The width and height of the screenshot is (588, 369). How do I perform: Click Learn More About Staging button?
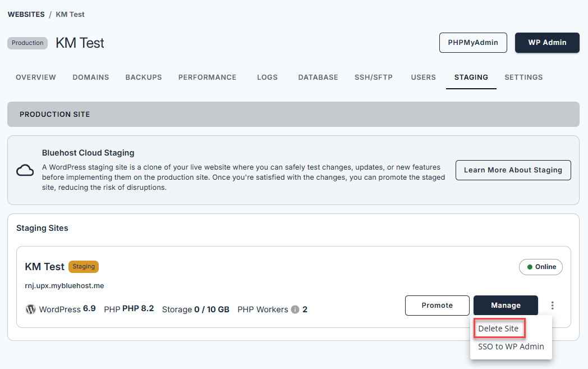click(x=513, y=170)
